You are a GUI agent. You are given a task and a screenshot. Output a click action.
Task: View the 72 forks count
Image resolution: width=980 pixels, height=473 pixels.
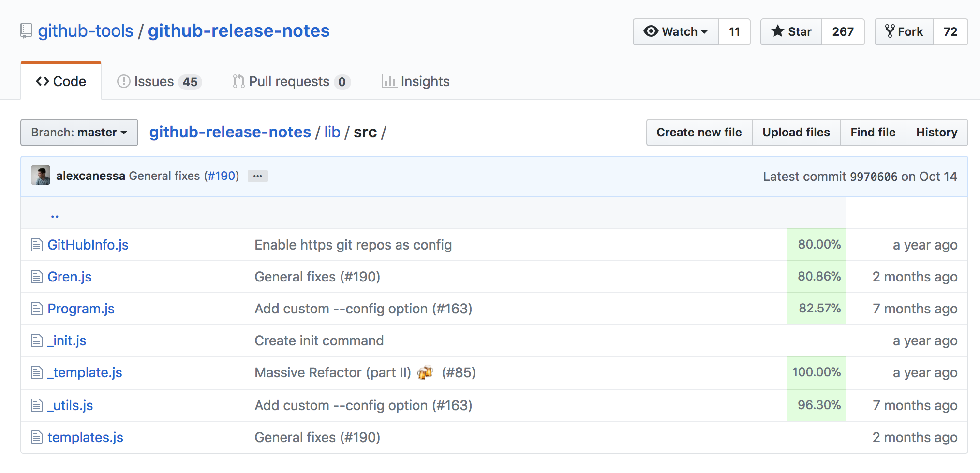[950, 32]
